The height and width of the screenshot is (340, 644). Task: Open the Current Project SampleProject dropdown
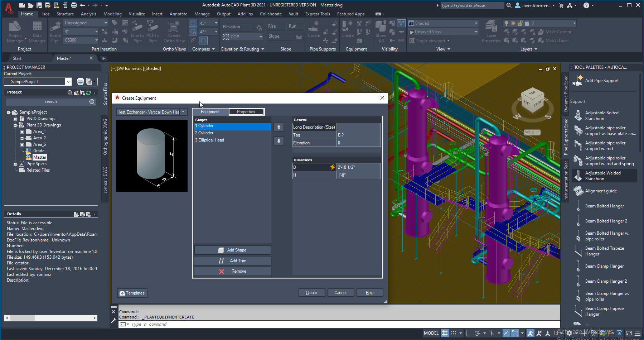click(68, 82)
